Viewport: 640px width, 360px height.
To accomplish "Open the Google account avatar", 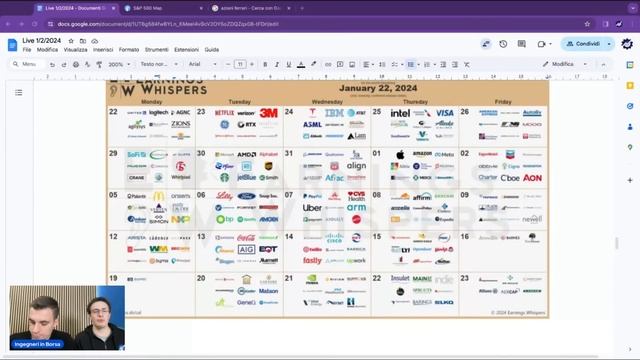I will (627, 44).
